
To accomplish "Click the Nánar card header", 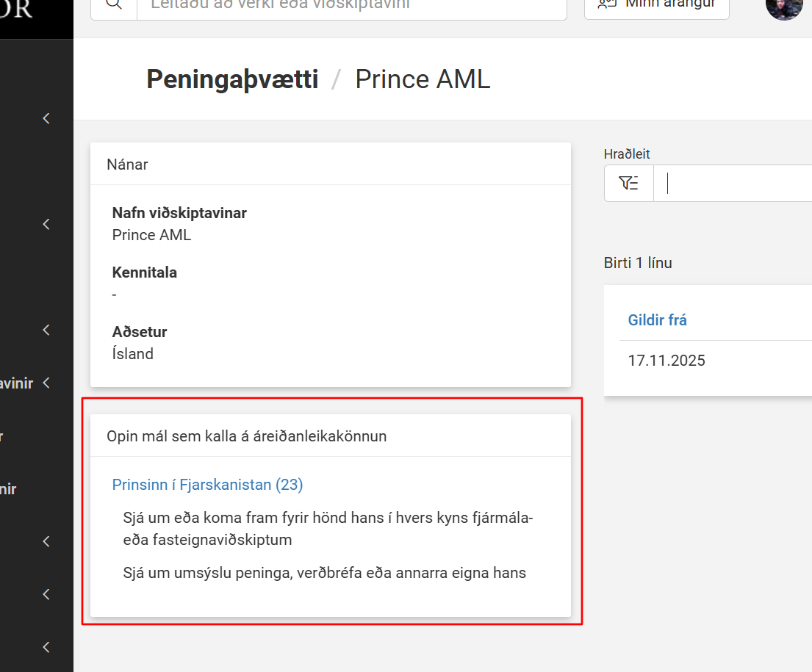I will (x=331, y=164).
